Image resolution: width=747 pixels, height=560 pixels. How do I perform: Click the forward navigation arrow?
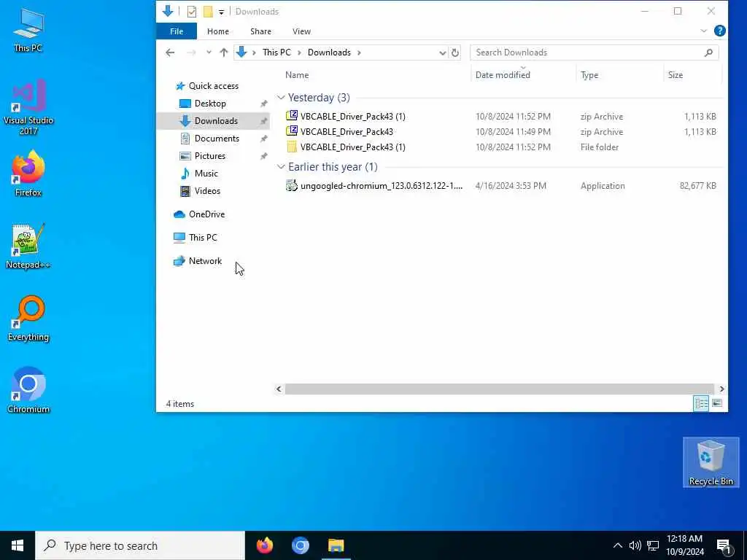[191, 52]
